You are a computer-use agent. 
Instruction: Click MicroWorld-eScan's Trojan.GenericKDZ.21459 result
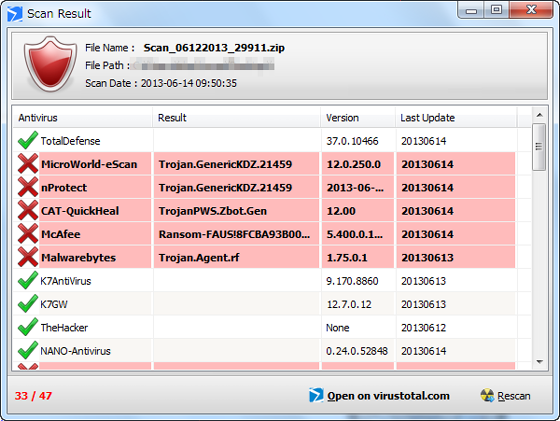click(225, 164)
